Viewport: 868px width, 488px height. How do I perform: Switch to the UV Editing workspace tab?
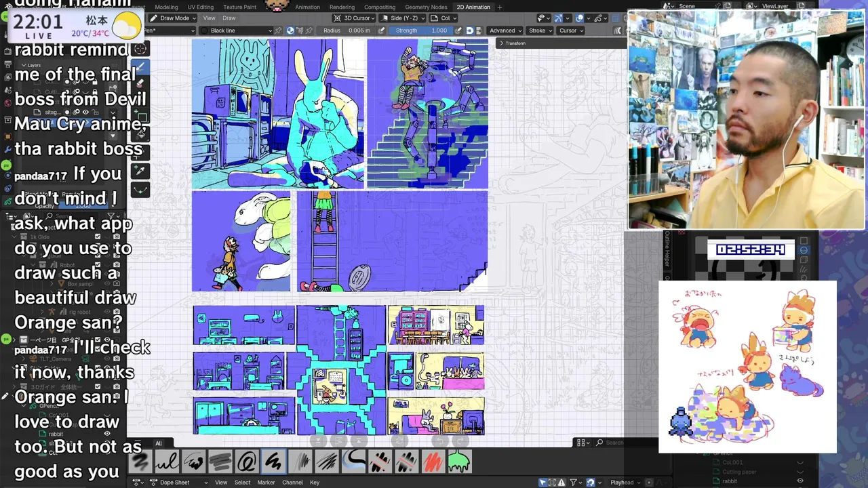(x=201, y=7)
